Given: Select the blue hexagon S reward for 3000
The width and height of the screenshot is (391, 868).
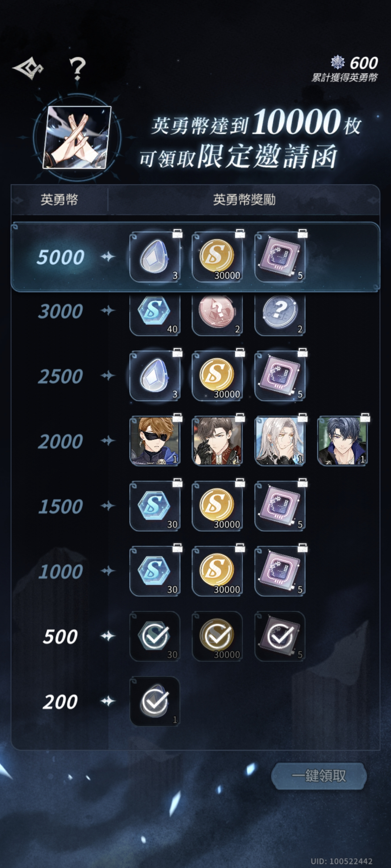Looking at the screenshot, I should click(155, 314).
